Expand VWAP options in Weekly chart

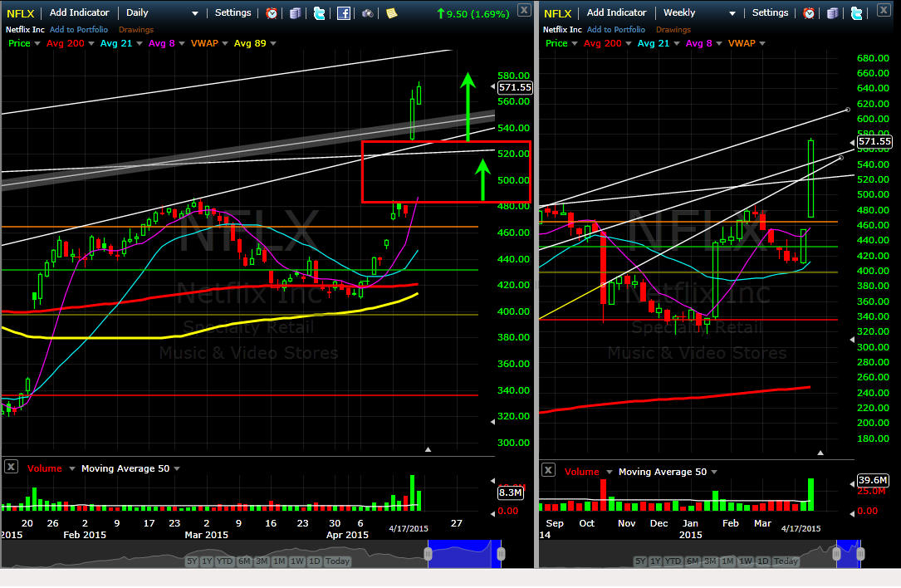pos(762,44)
